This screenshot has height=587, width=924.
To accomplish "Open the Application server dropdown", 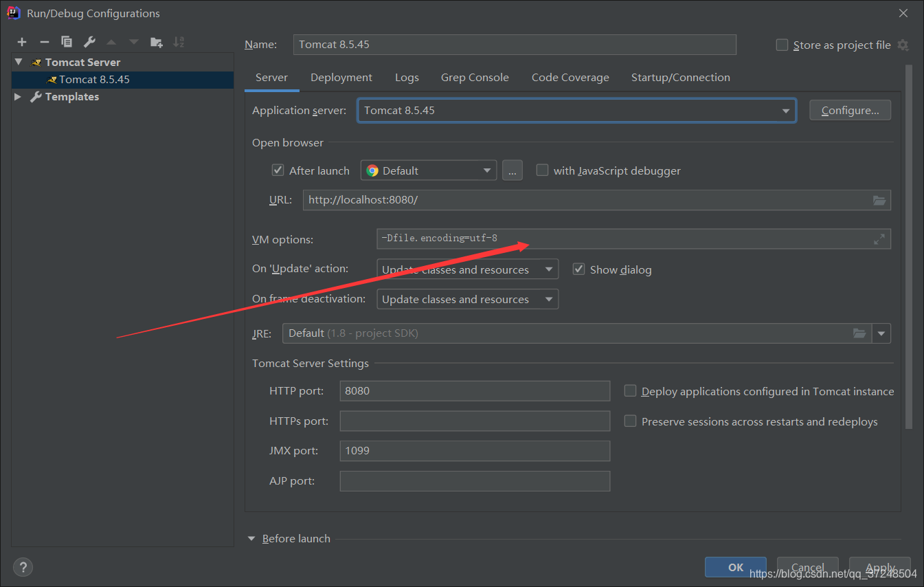I will click(x=576, y=110).
